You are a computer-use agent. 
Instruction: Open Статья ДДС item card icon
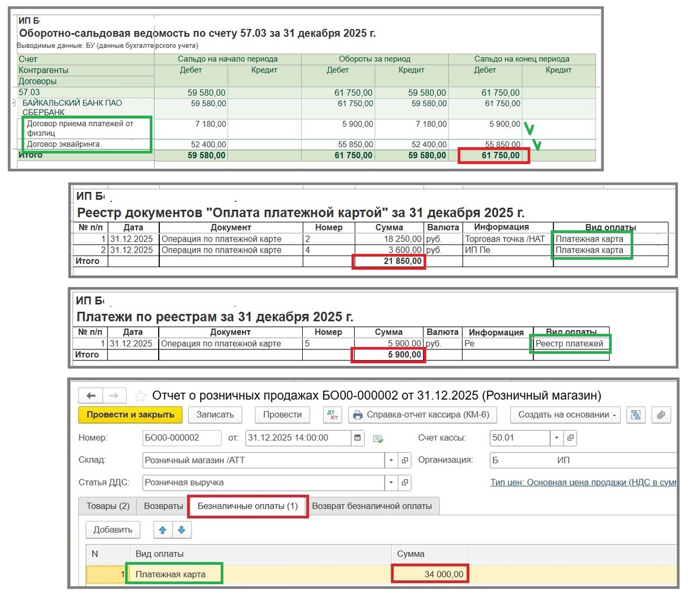[x=405, y=482]
